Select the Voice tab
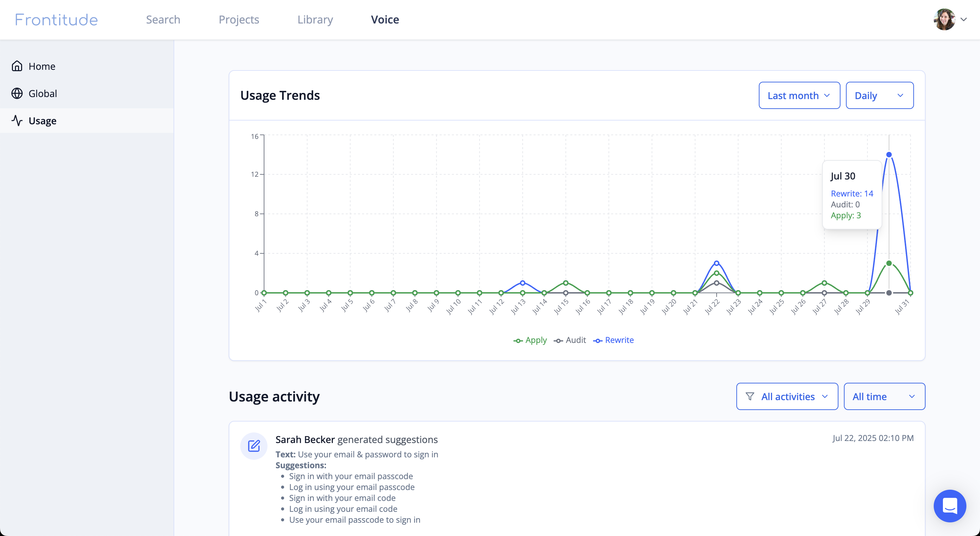980x536 pixels. (385, 19)
